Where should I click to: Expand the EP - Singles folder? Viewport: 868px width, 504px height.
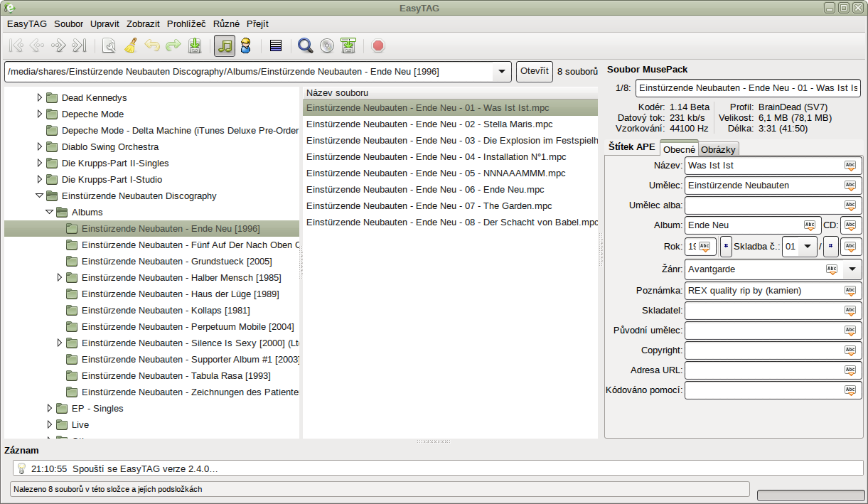pos(50,408)
